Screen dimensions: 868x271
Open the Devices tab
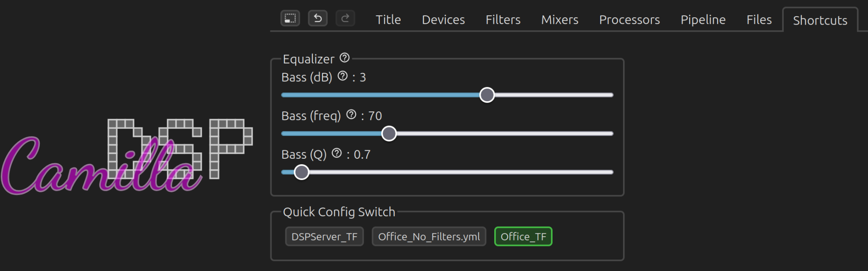click(x=443, y=19)
